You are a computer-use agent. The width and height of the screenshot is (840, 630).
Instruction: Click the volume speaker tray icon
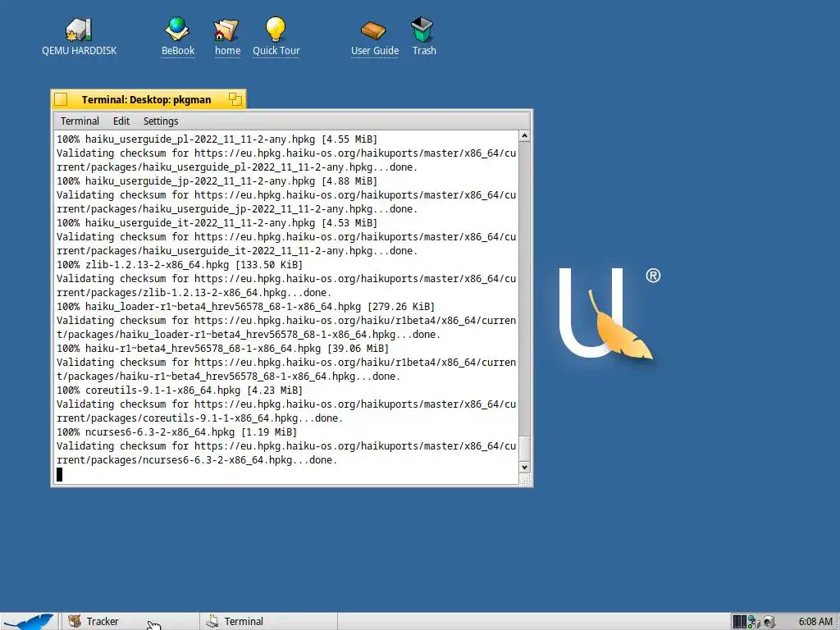(769, 622)
